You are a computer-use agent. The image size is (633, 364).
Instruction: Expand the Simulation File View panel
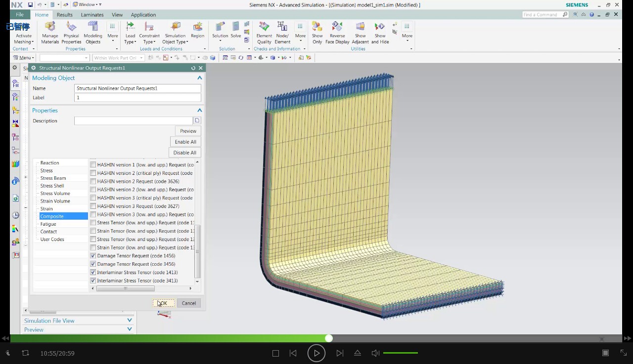(129, 321)
